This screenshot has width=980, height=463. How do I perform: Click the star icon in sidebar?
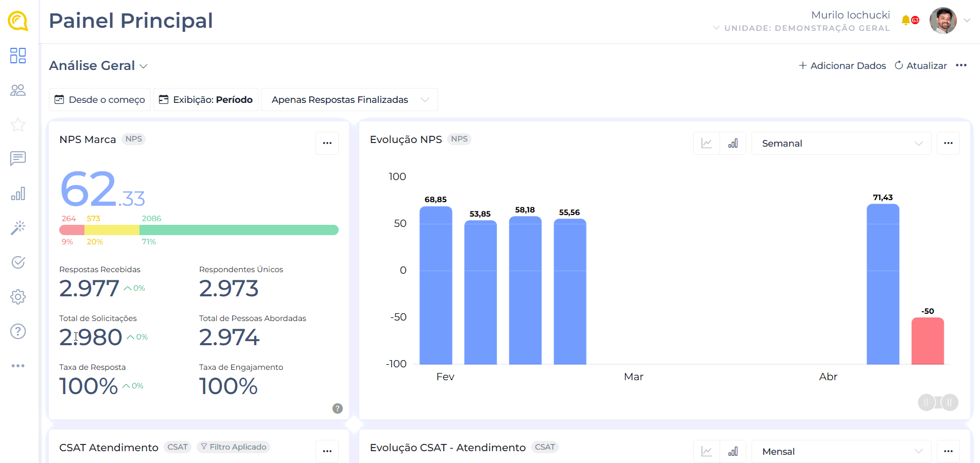18,124
